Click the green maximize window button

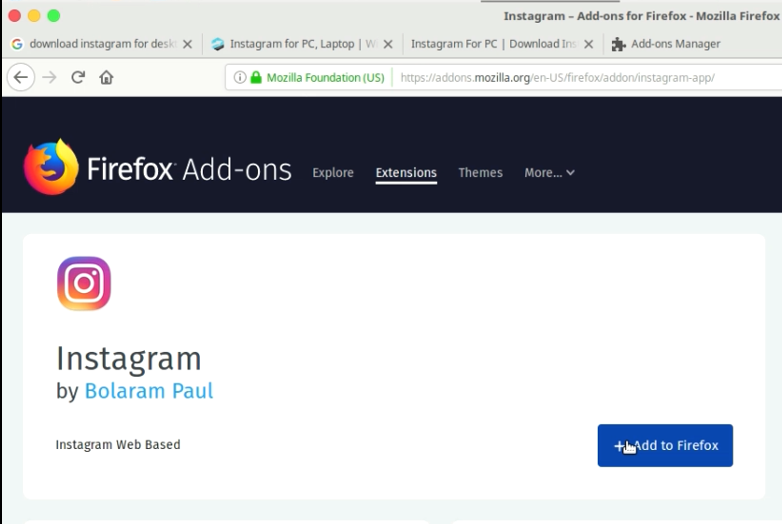[53, 16]
